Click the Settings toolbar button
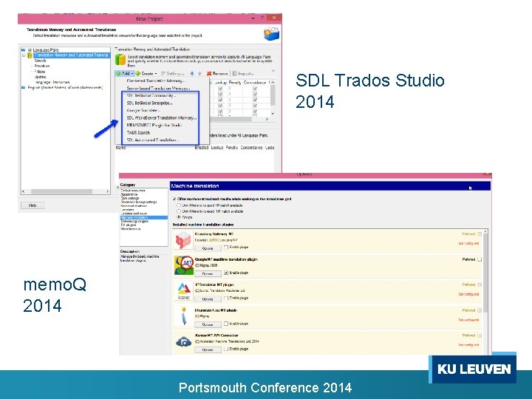Viewport: 532px width, 399px height. 173,73
